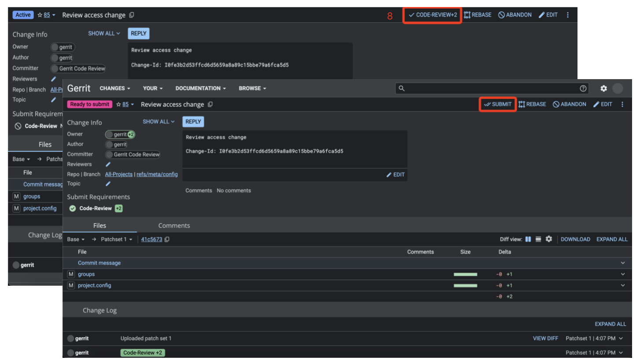Switch diff view to unified mode
640x364 pixels.
click(x=538, y=239)
